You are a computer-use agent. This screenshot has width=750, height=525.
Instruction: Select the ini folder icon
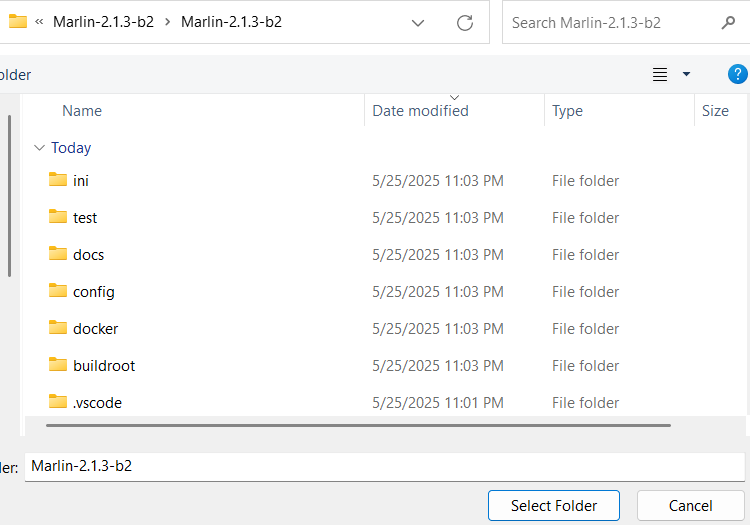coord(58,180)
